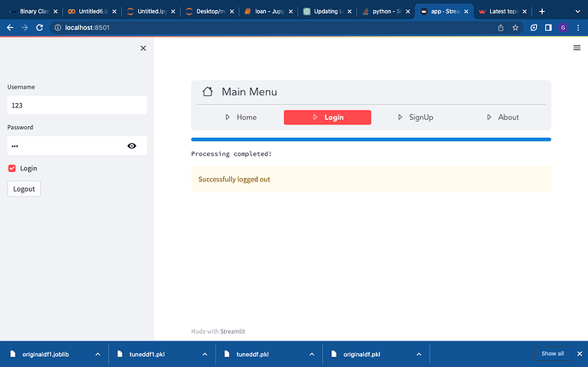
Task: Select Home in the Main Menu
Action: (x=240, y=118)
